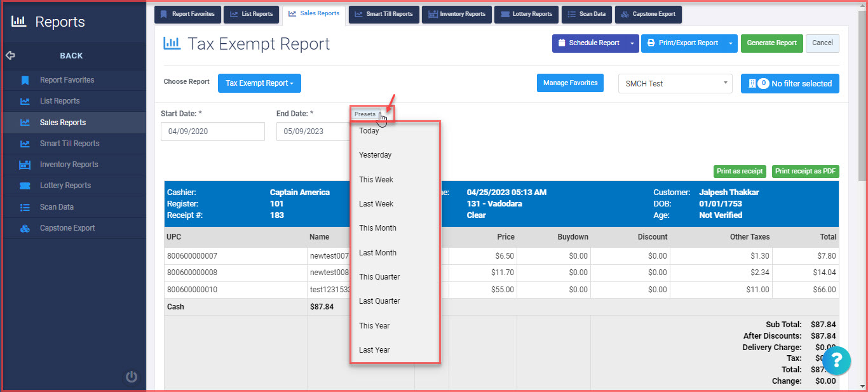The height and width of the screenshot is (392, 868).
Task: Click the BACK link in sidebar
Action: pos(71,56)
